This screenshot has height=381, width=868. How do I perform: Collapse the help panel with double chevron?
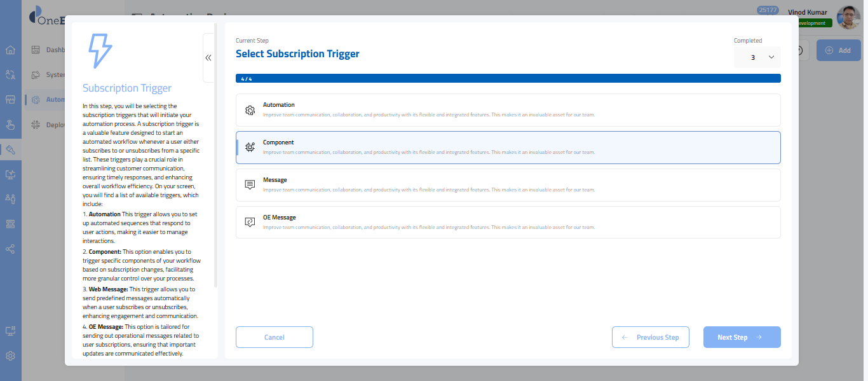(208, 58)
